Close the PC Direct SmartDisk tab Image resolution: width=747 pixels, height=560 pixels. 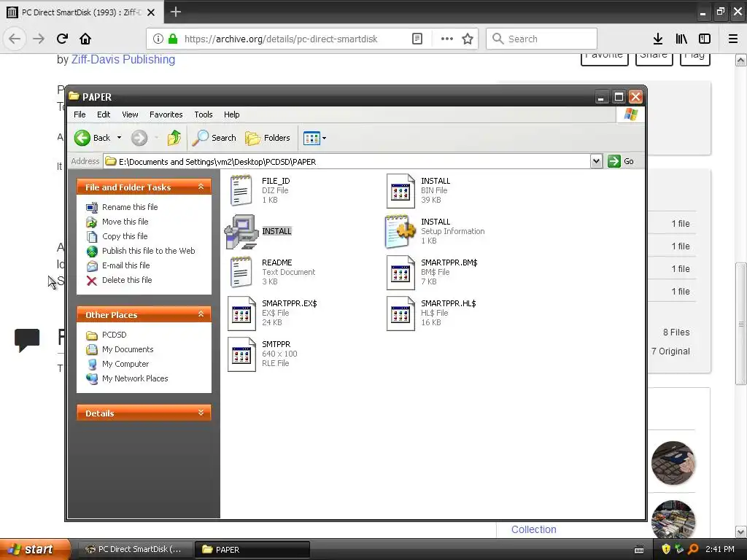tap(151, 12)
